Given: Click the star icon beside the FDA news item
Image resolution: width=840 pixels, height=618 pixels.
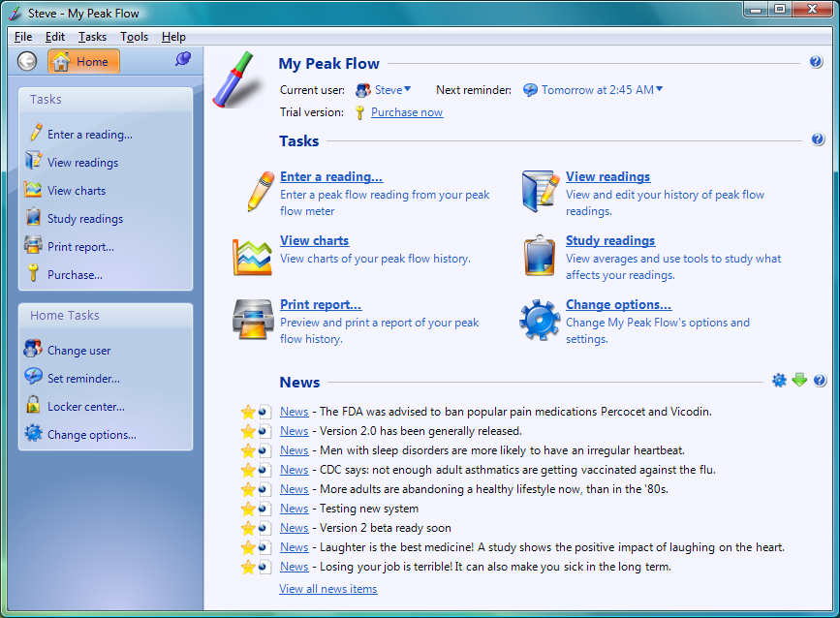Looking at the screenshot, I should pos(248,412).
